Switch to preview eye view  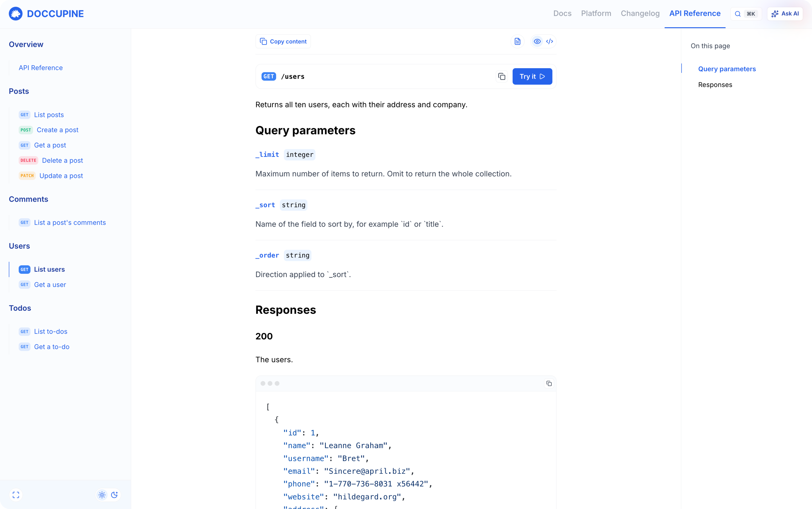pos(537,41)
